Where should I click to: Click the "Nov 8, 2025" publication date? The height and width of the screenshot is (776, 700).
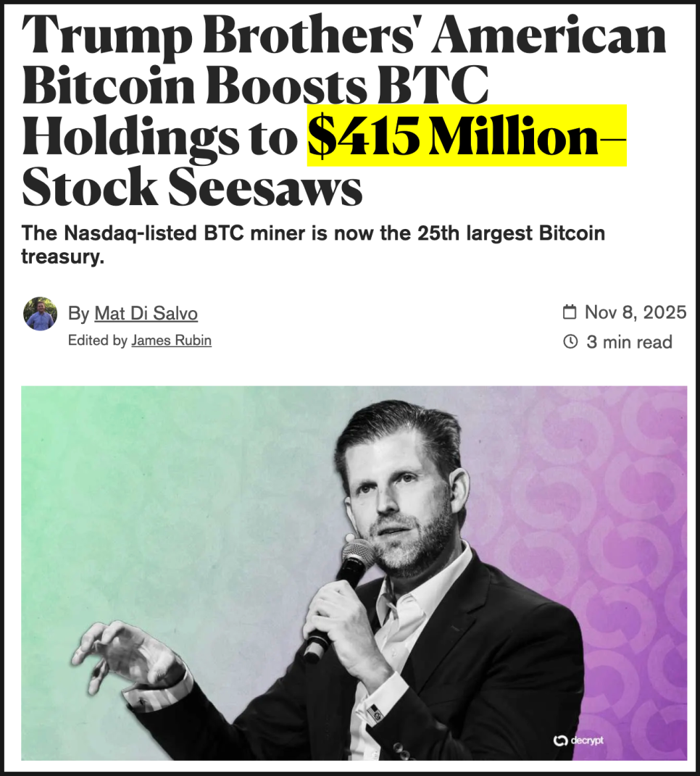[636, 312]
